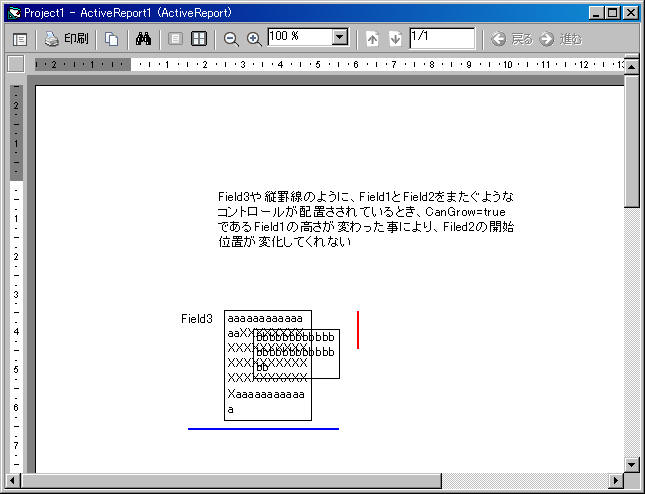The image size is (645, 494).
Task: Go to next page arrow
Action: (x=395, y=39)
